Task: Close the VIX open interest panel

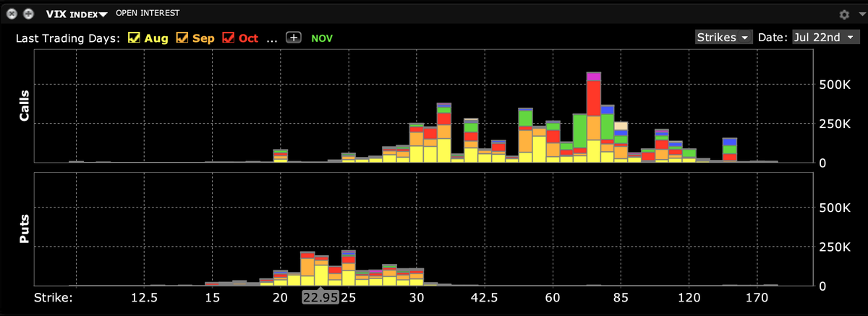Action: [12, 14]
